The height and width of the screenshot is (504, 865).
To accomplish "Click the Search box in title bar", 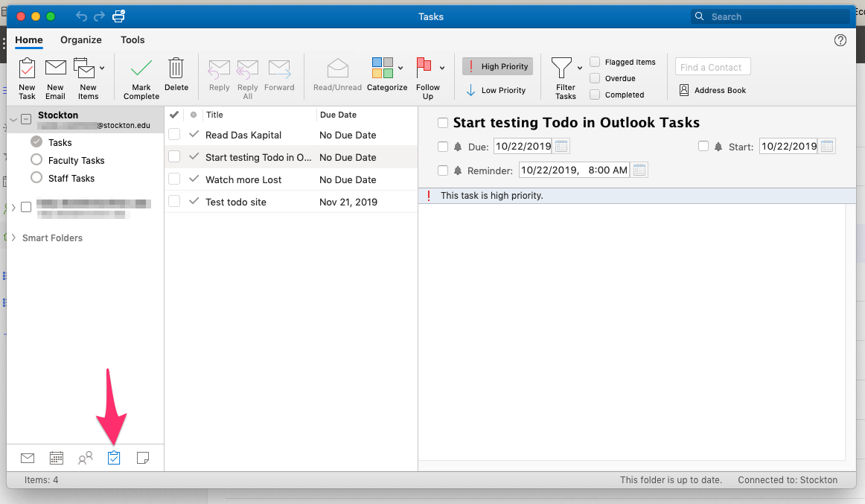I will click(x=770, y=16).
